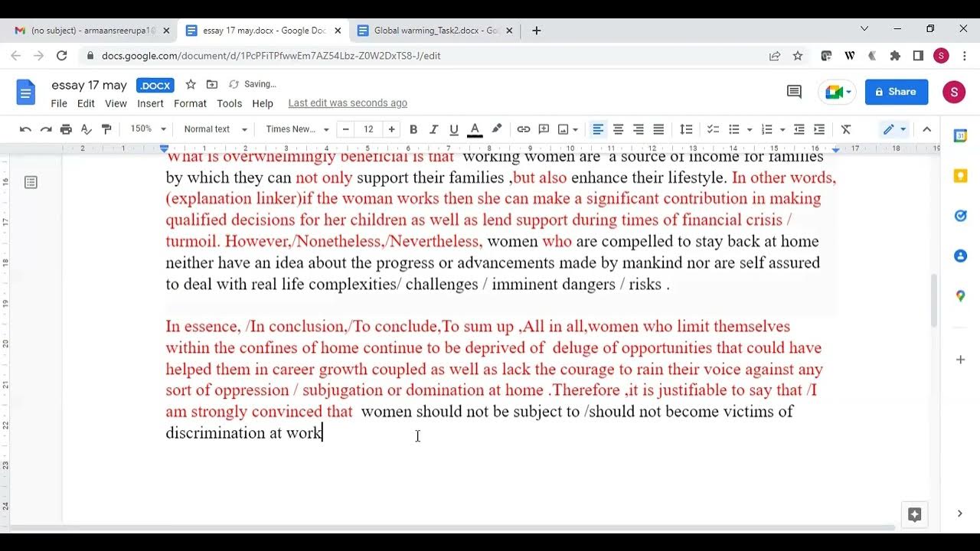Screen dimensions: 980x551
Task: Open the insert image dropdown
Action: click(568, 129)
